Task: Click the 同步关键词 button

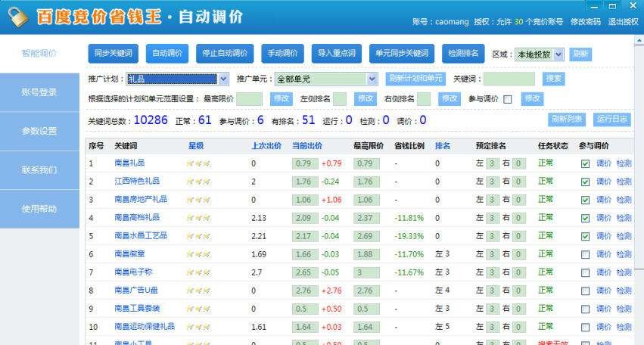Action: [x=114, y=54]
